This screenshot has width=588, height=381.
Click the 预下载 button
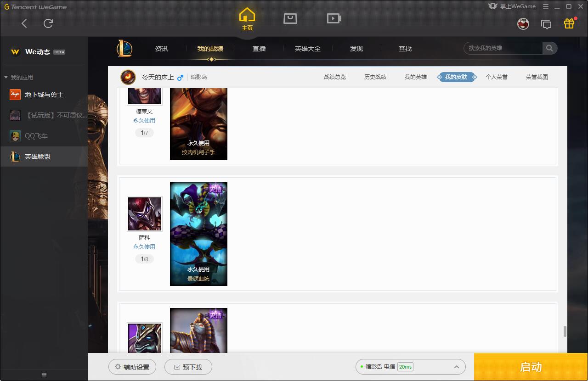(x=188, y=367)
